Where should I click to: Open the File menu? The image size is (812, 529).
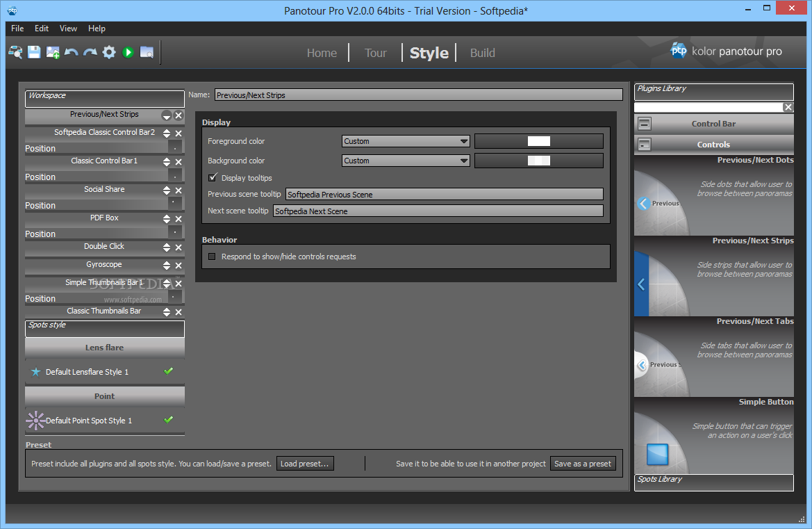(17, 29)
